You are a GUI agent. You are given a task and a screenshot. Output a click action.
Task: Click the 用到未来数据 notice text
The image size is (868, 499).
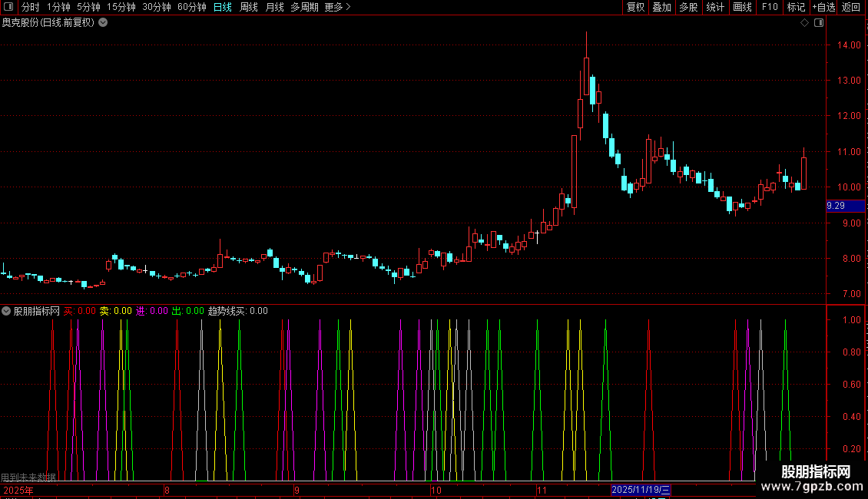point(28,477)
